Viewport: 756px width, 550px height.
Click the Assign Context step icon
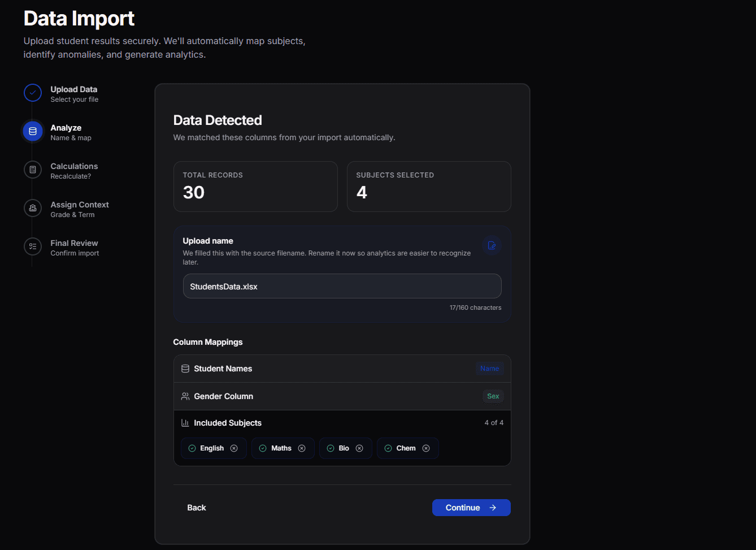(33, 208)
